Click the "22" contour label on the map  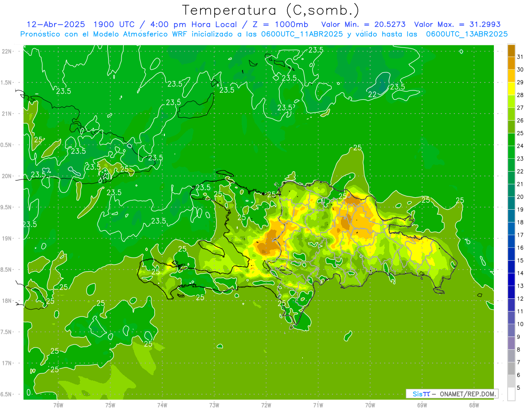[x=372, y=94]
